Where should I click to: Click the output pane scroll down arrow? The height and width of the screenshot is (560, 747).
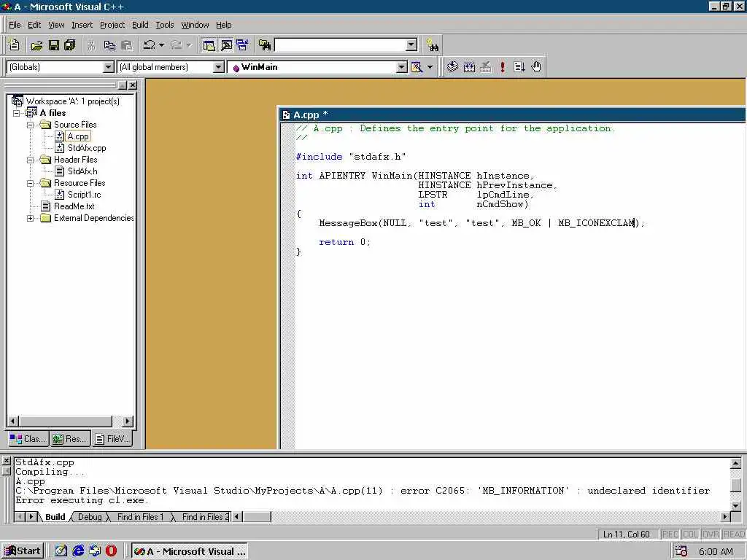(x=735, y=506)
